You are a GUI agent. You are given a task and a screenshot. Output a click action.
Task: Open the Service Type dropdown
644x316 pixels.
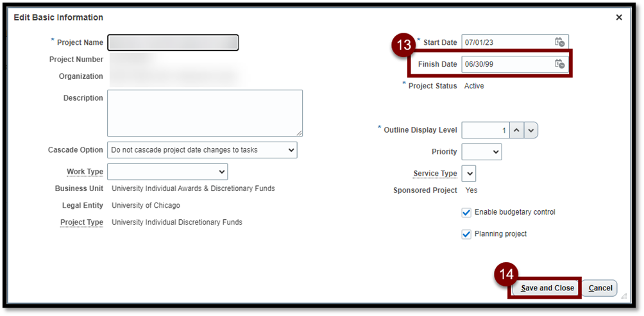click(468, 174)
